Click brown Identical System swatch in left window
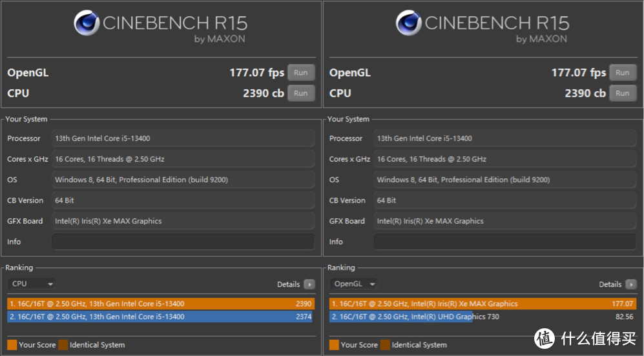 coord(63,345)
